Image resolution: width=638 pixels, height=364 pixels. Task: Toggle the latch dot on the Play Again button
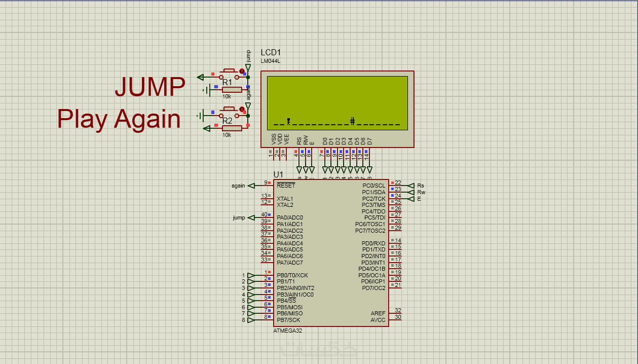[242, 109]
